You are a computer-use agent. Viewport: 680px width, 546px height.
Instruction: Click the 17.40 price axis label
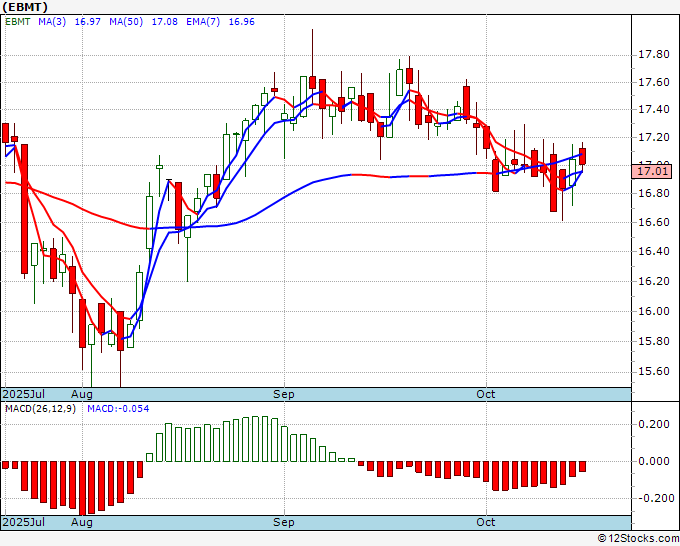[654, 109]
